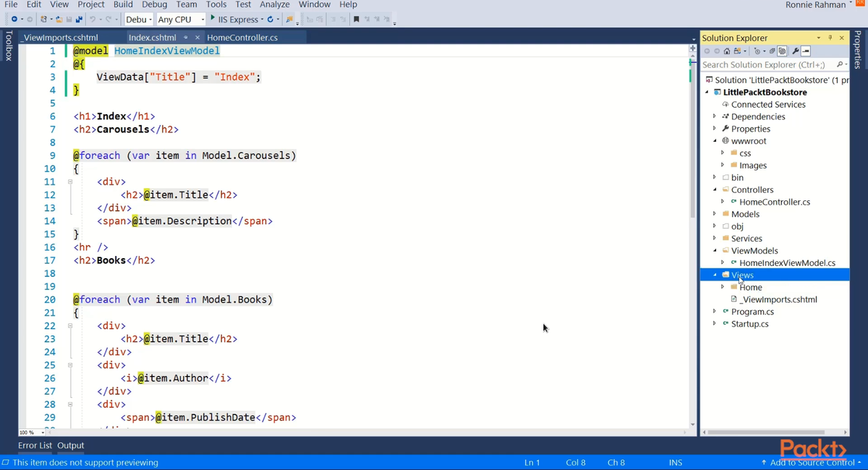This screenshot has height=470, width=868.
Task: Click the editor vertical scrollbar thumb
Action: pyautogui.click(x=693, y=137)
